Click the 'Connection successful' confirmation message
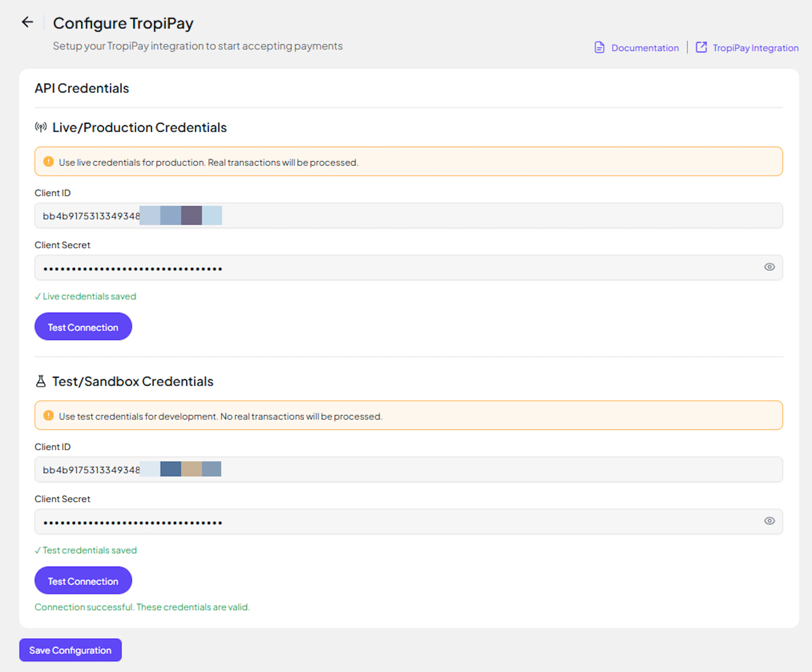Viewport: 812px width, 672px height. coord(142,607)
